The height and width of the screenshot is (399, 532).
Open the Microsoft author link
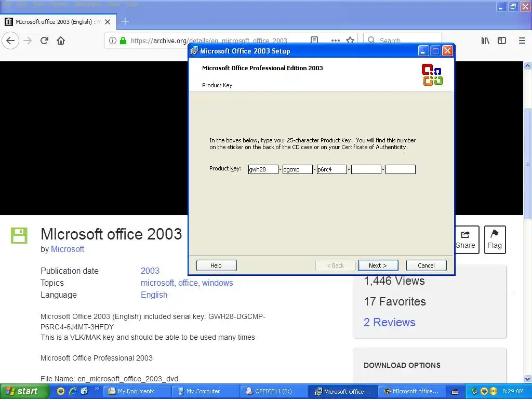pyautogui.click(x=67, y=249)
